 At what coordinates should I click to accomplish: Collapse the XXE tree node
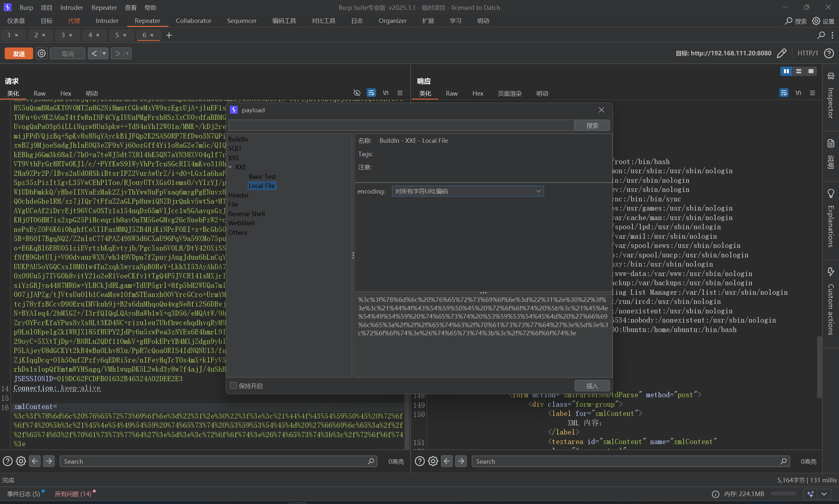[230, 167]
